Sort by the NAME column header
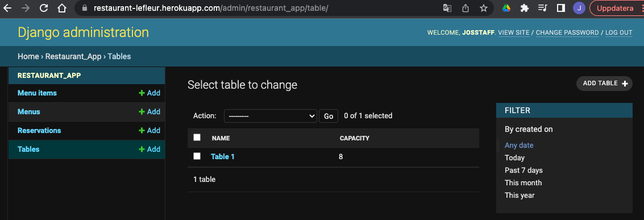This screenshot has height=220, width=644. click(221, 138)
